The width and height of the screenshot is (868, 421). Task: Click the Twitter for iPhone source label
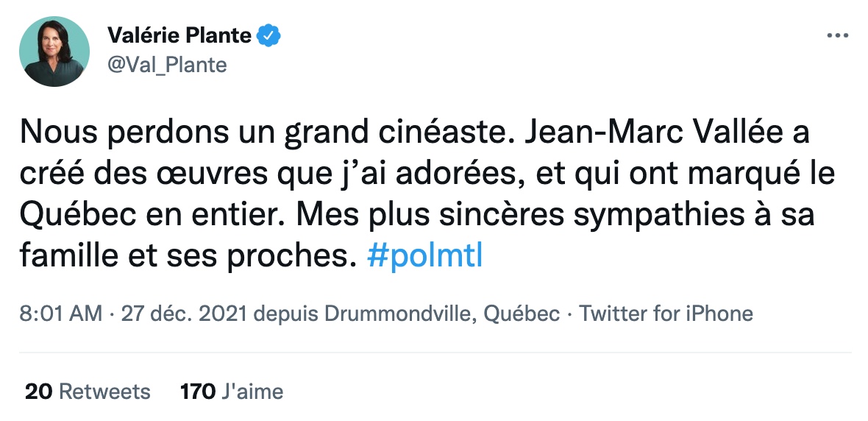click(x=666, y=314)
